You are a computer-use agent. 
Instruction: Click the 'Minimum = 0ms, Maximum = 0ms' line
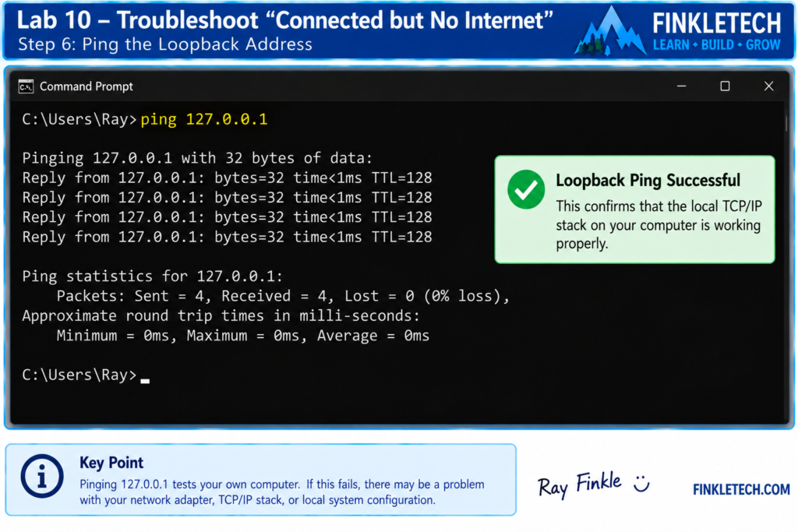tap(243, 336)
